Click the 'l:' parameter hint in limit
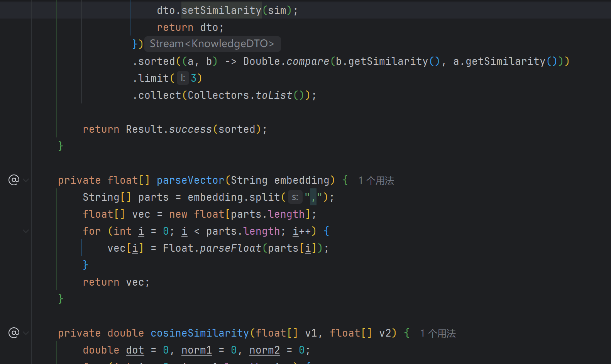Viewport: 611px width, 364px height. (x=183, y=78)
